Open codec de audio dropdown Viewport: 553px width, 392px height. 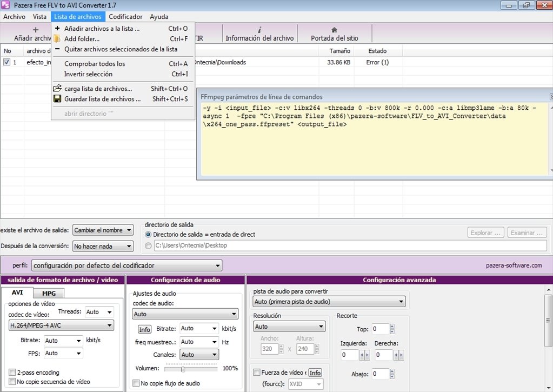(185, 314)
